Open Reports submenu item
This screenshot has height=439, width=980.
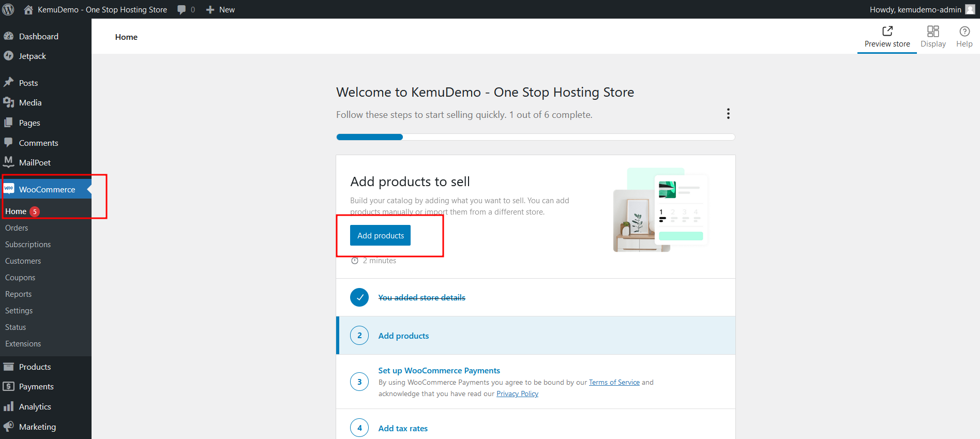(18, 294)
